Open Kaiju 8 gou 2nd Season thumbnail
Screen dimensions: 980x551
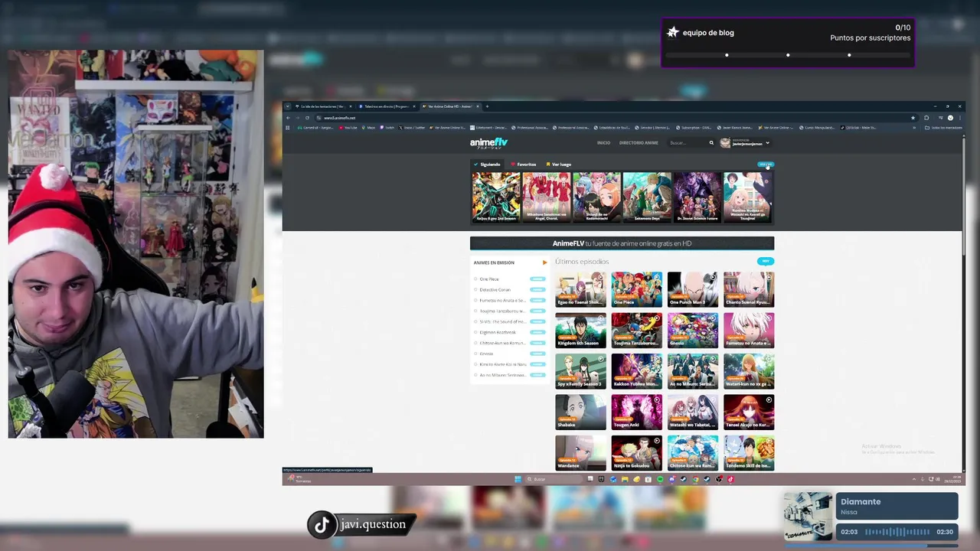496,197
